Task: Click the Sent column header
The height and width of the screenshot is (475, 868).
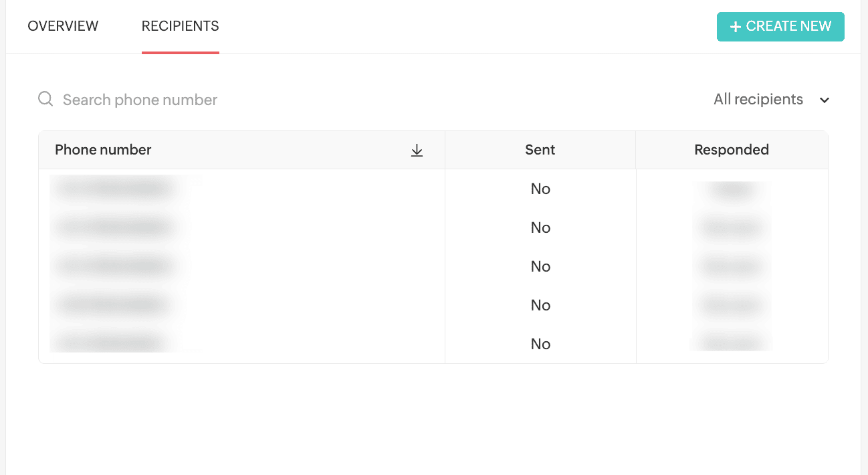Action: pyautogui.click(x=540, y=150)
